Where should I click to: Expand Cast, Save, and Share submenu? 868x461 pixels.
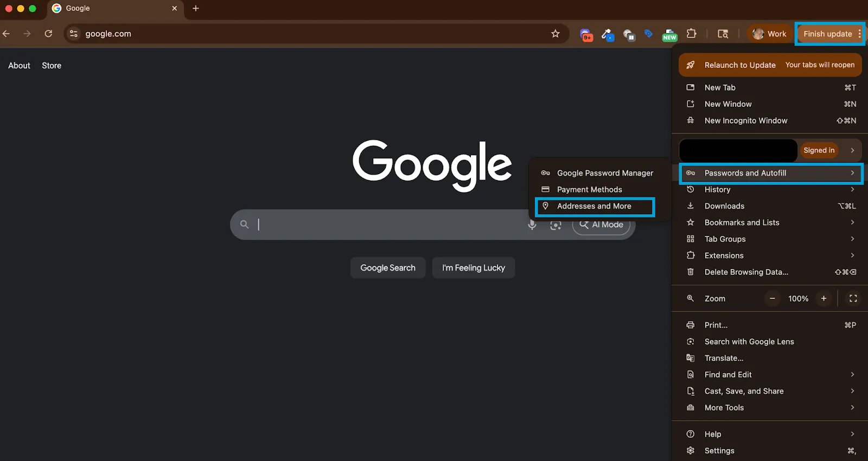(770, 391)
